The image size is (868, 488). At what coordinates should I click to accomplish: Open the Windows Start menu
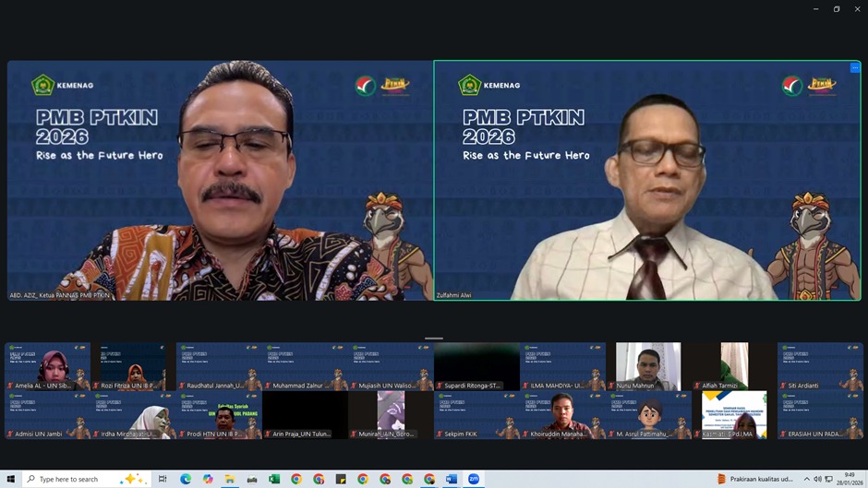pyautogui.click(x=10, y=479)
